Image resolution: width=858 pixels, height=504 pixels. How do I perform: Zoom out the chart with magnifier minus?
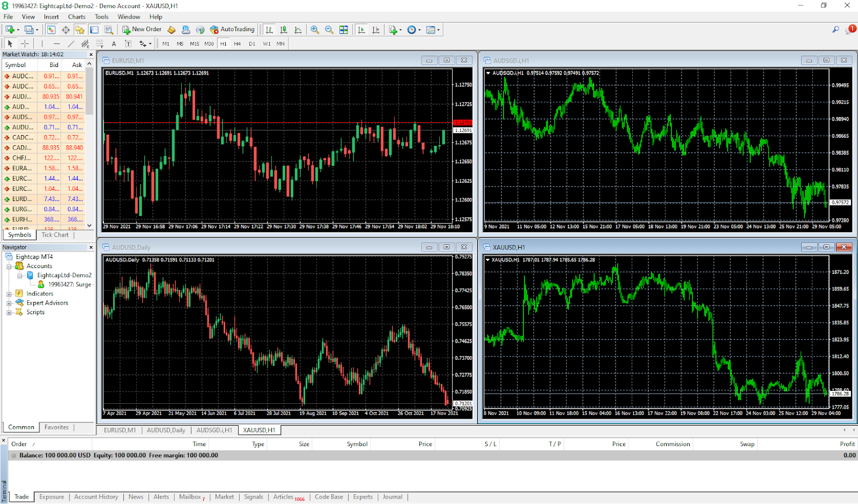coord(329,30)
